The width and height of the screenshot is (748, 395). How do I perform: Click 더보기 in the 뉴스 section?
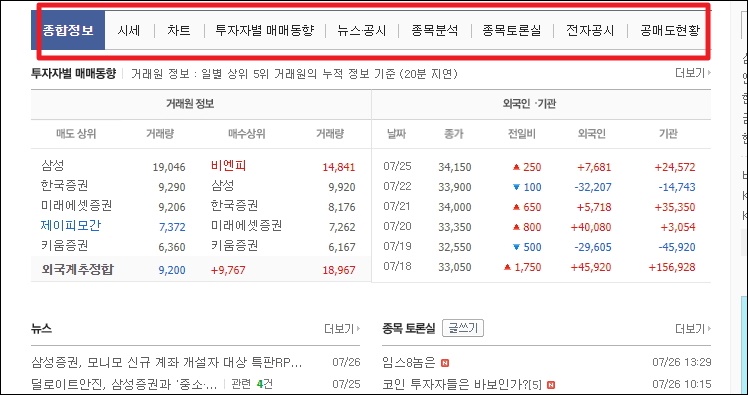click(342, 328)
